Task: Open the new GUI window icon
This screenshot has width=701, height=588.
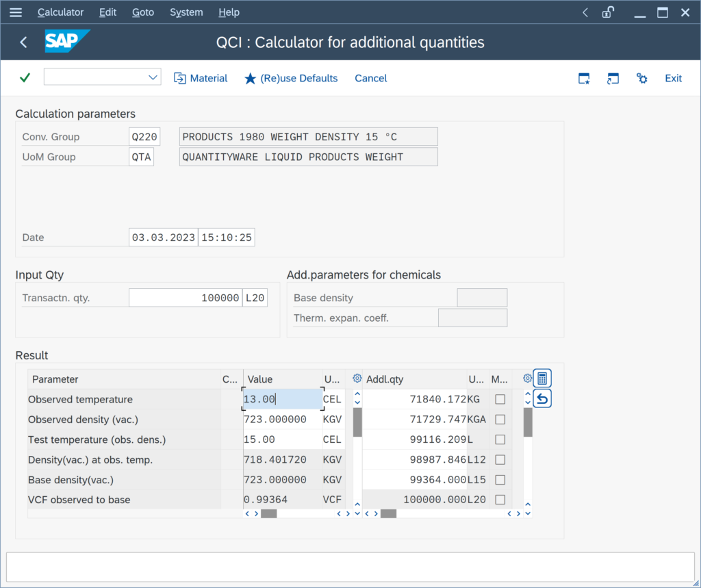Action: point(584,78)
